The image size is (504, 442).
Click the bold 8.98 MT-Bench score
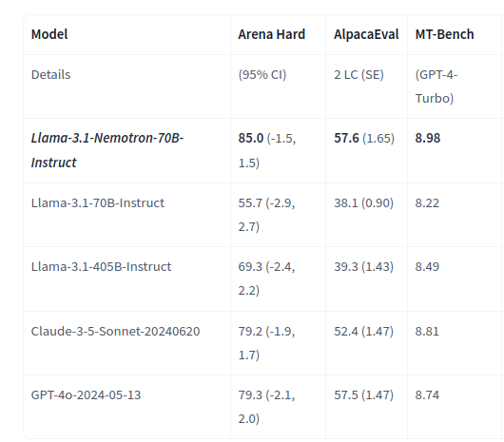[x=428, y=138]
